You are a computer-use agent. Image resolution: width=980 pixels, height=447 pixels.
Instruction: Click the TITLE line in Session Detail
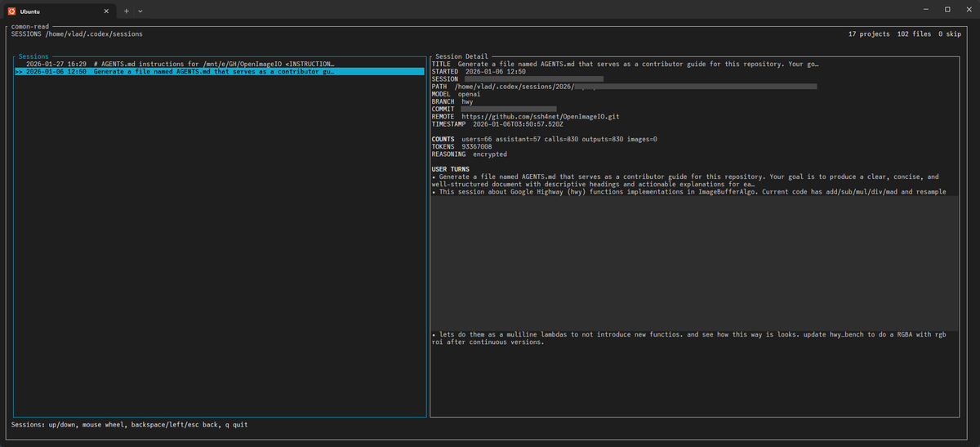625,64
